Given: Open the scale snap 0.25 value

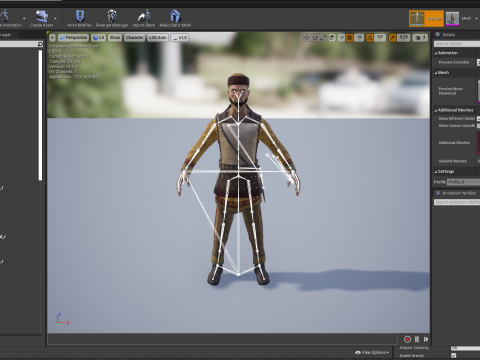Looking at the screenshot, I should [404, 38].
